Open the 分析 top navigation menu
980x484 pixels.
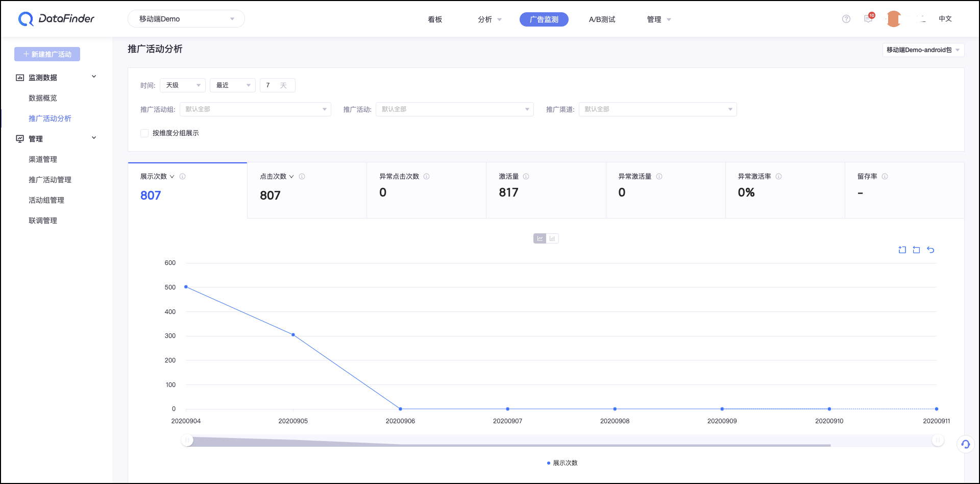489,19
